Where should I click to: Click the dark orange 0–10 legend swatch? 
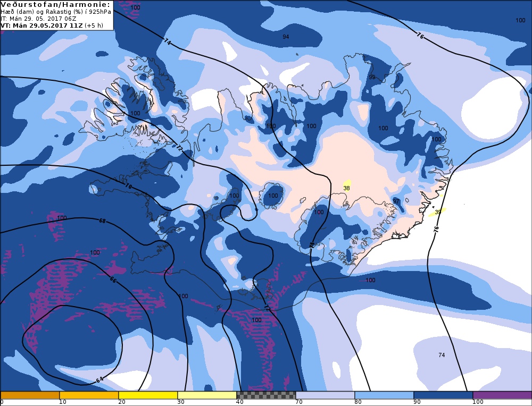(x=30, y=395)
